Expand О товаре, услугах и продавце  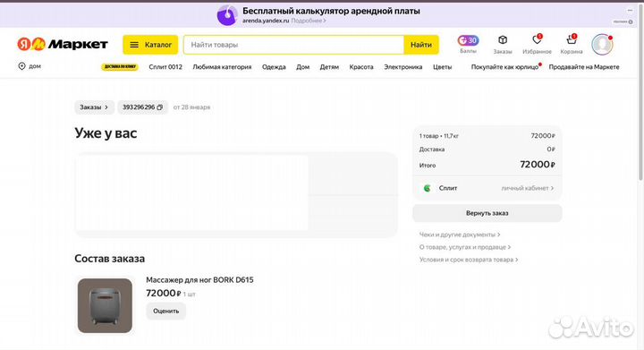(465, 247)
